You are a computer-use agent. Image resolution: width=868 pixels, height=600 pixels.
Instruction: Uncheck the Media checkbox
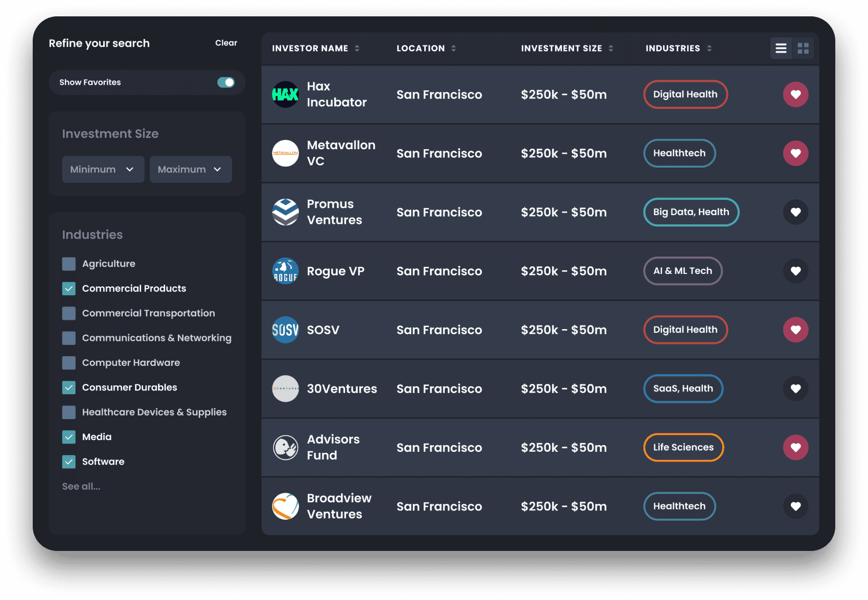[x=68, y=437]
